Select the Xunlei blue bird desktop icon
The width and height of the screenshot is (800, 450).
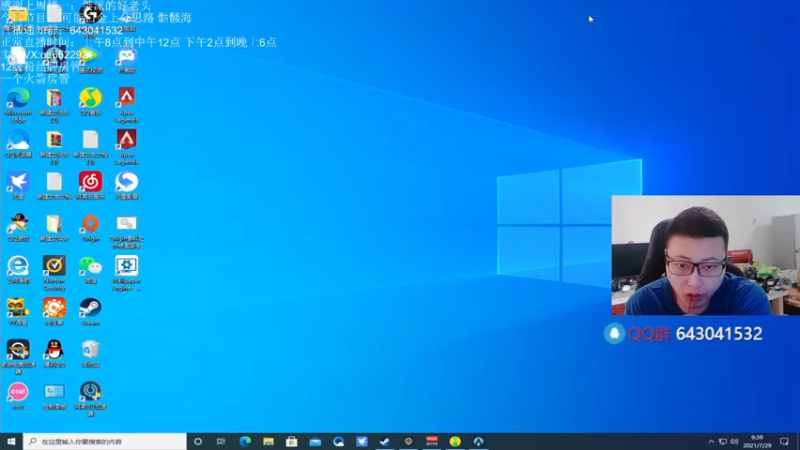[x=18, y=185]
